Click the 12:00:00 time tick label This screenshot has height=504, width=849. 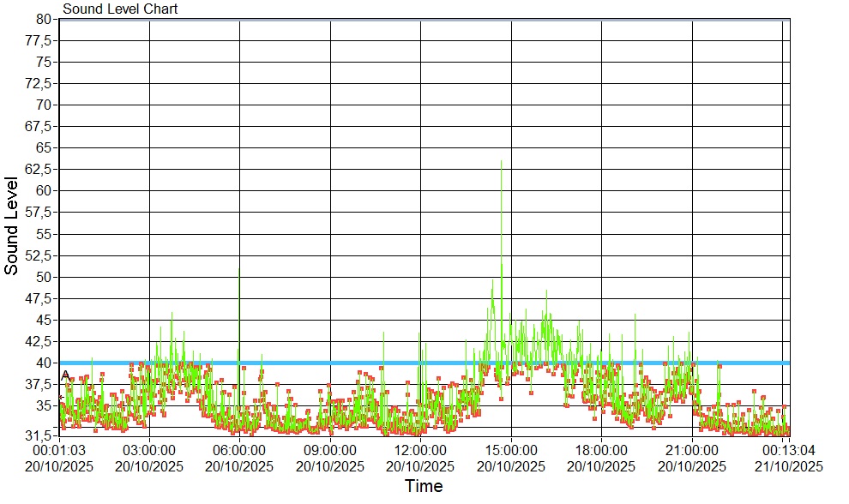(420, 450)
